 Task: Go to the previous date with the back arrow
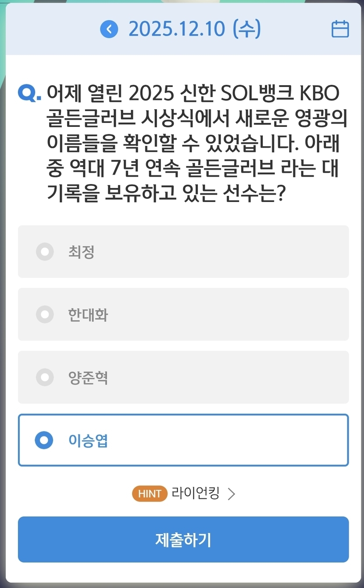coord(109,29)
